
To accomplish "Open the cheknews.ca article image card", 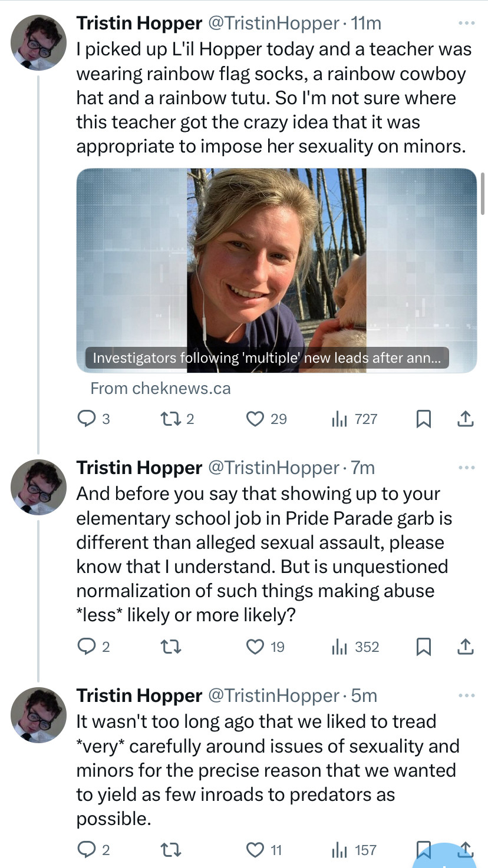I will coord(276,270).
